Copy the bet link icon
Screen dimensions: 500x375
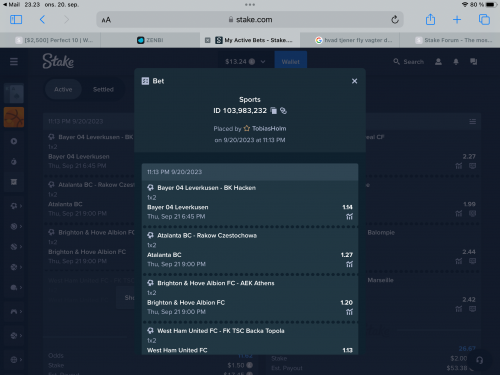pyautogui.click(x=283, y=111)
